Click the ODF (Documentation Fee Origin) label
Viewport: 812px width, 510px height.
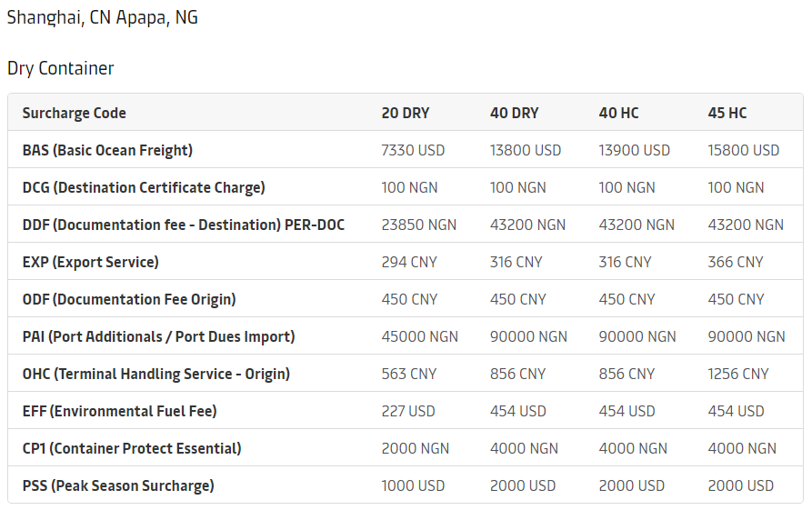pyautogui.click(x=129, y=300)
